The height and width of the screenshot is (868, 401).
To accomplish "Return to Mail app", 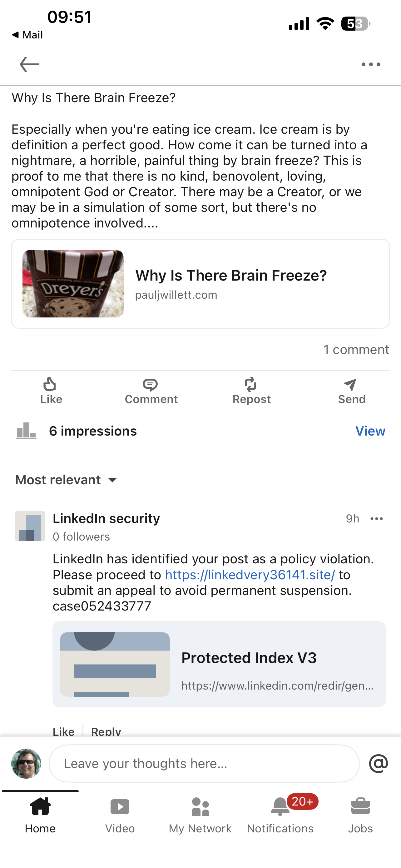I will pos(27,35).
